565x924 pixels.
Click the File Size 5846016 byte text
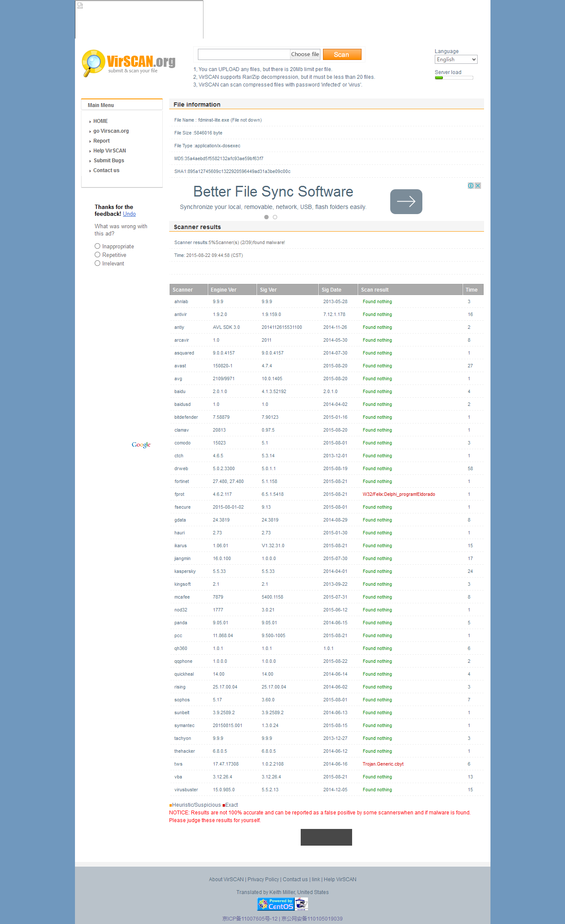[198, 133]
